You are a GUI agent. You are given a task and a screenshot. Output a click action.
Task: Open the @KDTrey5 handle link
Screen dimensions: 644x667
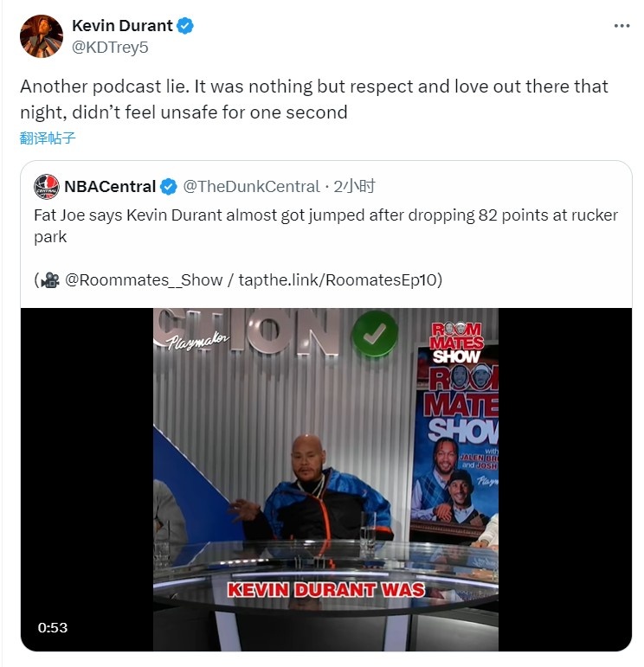point(110,48)
